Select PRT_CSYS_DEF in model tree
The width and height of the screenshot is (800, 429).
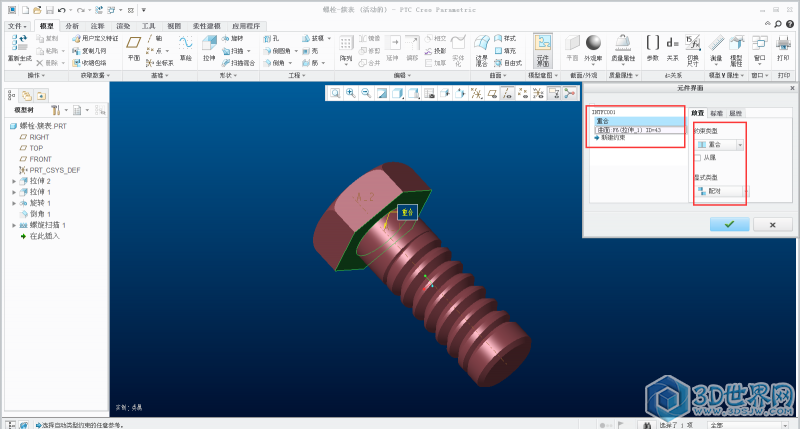pyautogui.click(x=49, y=170)
